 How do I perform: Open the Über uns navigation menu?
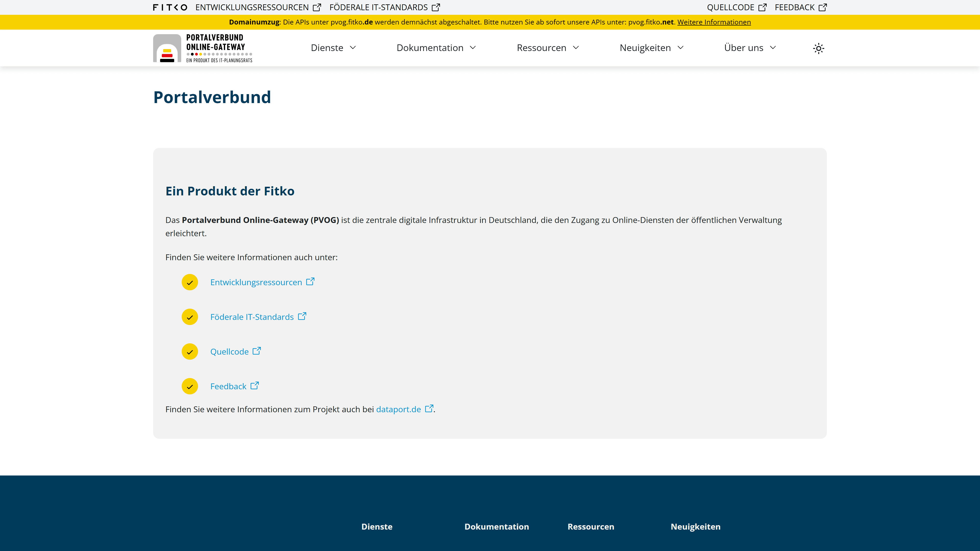coord(750,48)
